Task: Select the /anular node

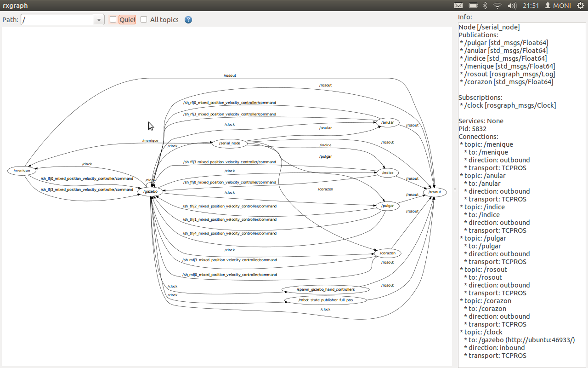Action: click(388, 123)
